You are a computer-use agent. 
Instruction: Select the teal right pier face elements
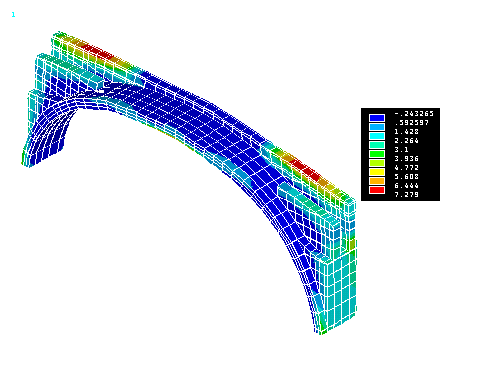click(x=338, y=287)
